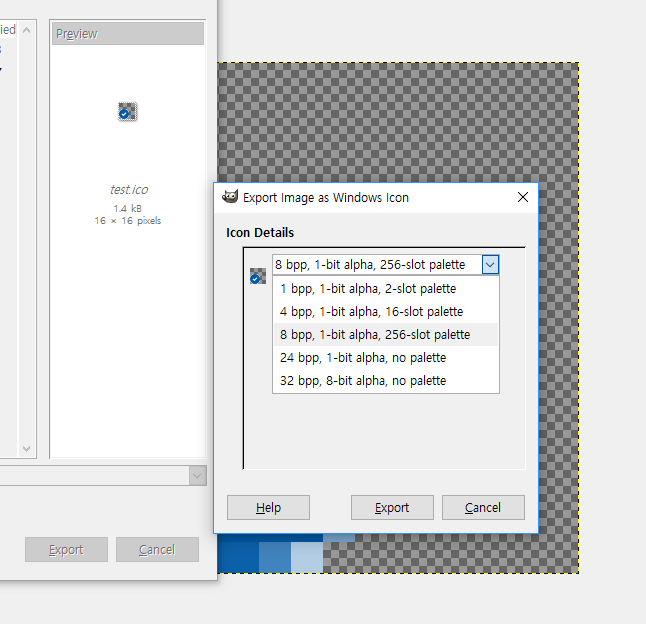646x624 pixels.
Task: Choose 32 bpp, 8-bit alpha, no palette
Action: click(363, 381)
